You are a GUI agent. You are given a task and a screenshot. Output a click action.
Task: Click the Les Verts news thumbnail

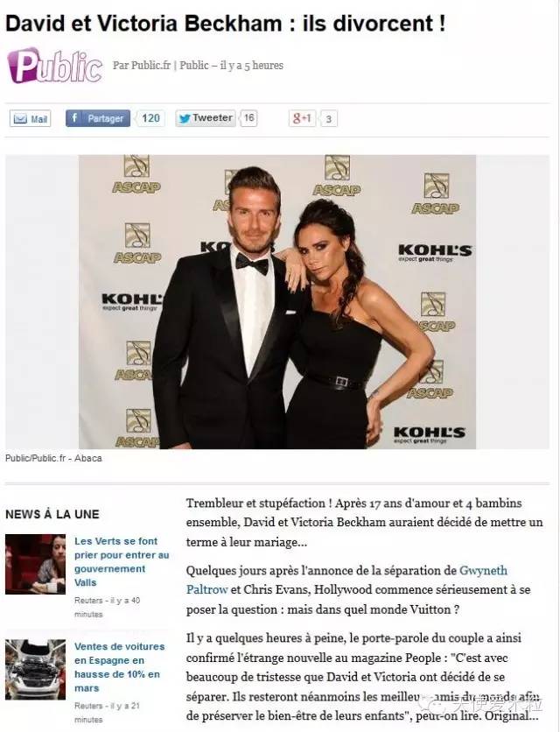36,565
